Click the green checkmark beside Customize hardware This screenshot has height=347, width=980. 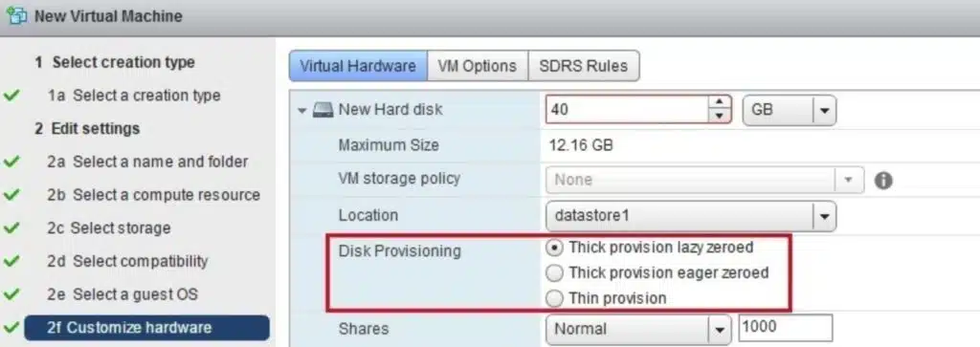[x=11, y=327]
